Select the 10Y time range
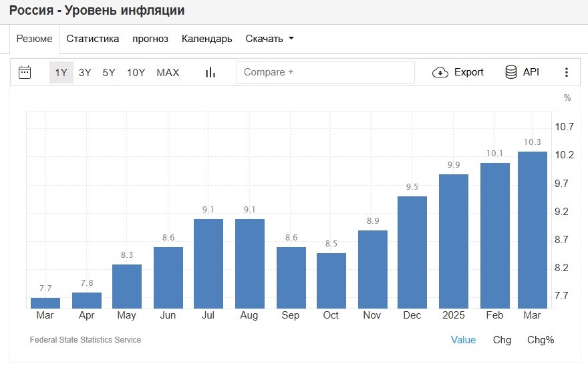Screen dimensions: 588x368 tap(136, 72)
